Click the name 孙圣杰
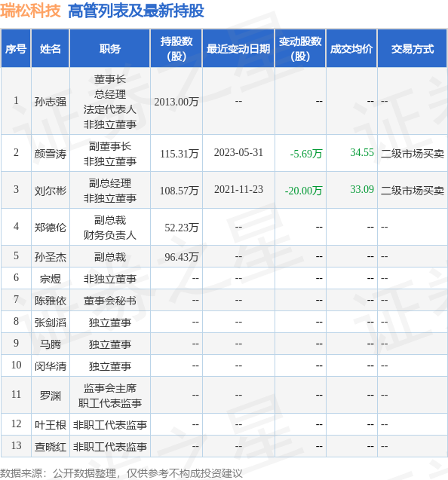The width and height of the screenshot is (448, 480). (51, 257)
